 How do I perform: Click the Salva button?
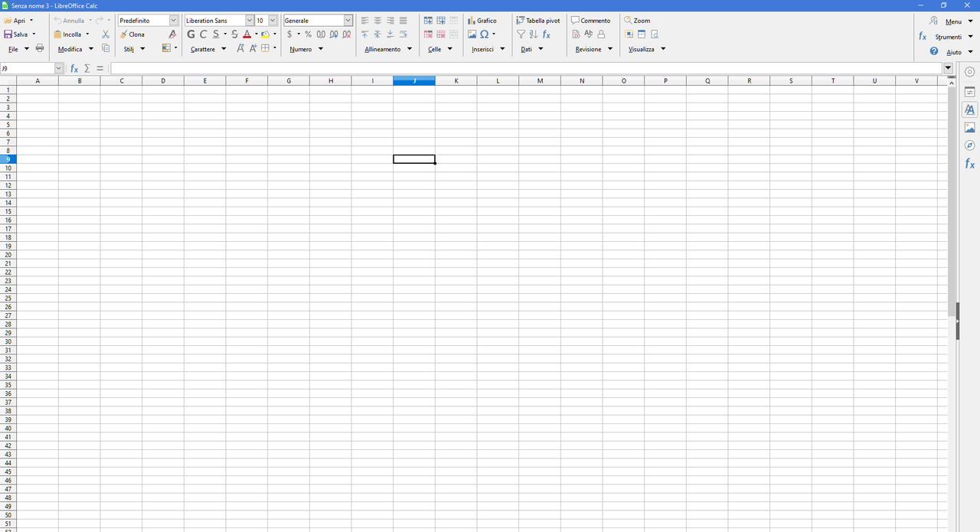16,34
